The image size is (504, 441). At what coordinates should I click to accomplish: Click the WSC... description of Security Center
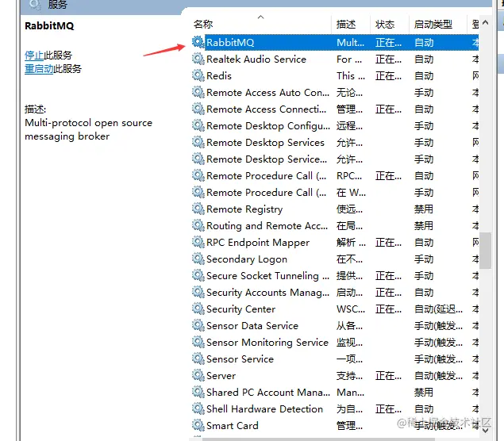[351, 309]
